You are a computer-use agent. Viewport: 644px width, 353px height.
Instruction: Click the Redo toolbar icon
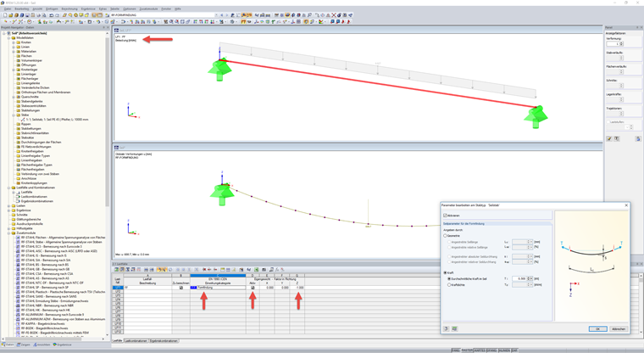[57, 15]
